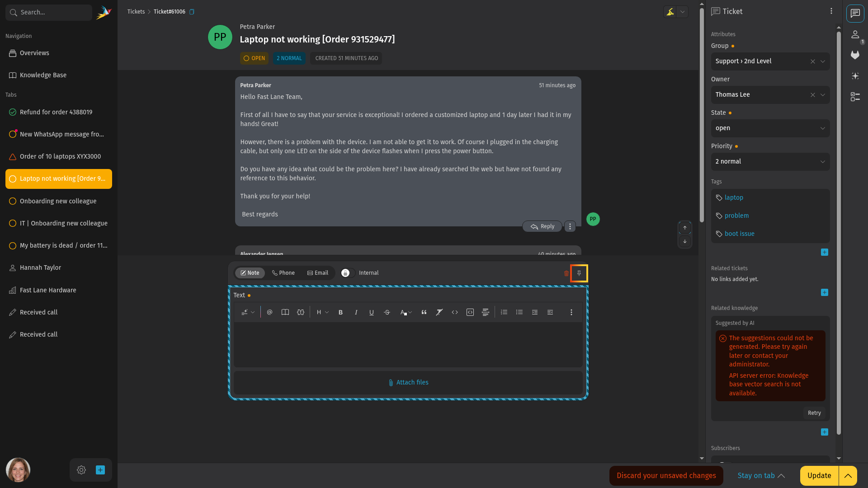Open the AI sparkle sidebar panel
This screenshot has width=868, height=488.
(x=855, y=76)
